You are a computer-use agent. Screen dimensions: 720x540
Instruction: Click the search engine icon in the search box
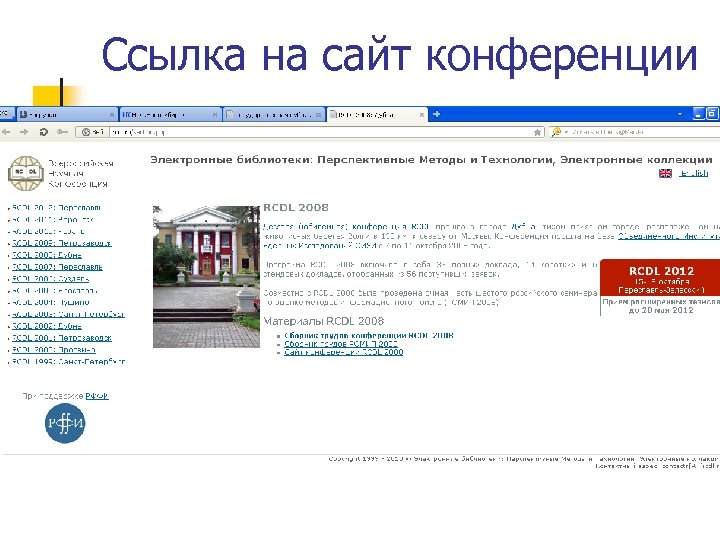(x=556, y=132)
